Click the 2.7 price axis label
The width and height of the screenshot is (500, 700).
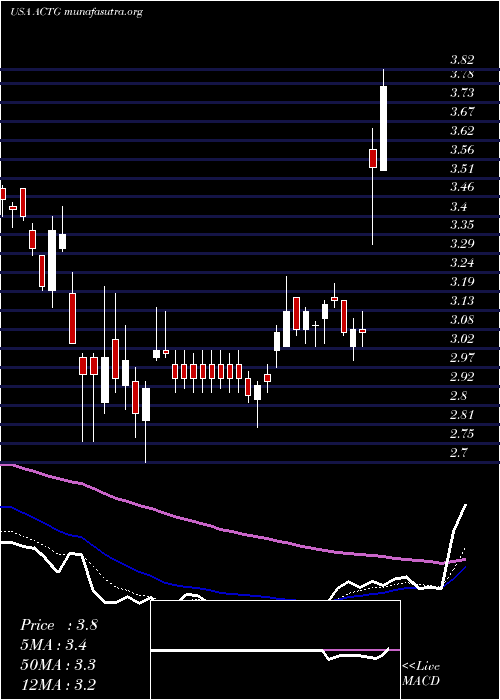click(x=458, y=453)
